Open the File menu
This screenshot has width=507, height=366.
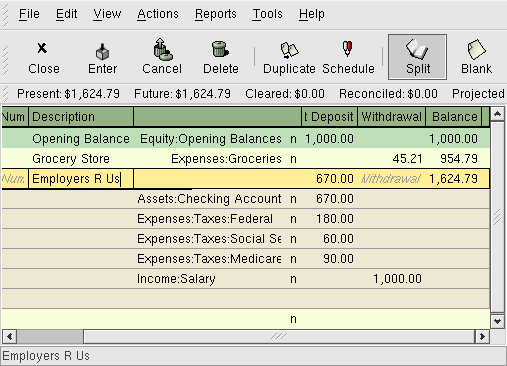(x=29, y=14)
